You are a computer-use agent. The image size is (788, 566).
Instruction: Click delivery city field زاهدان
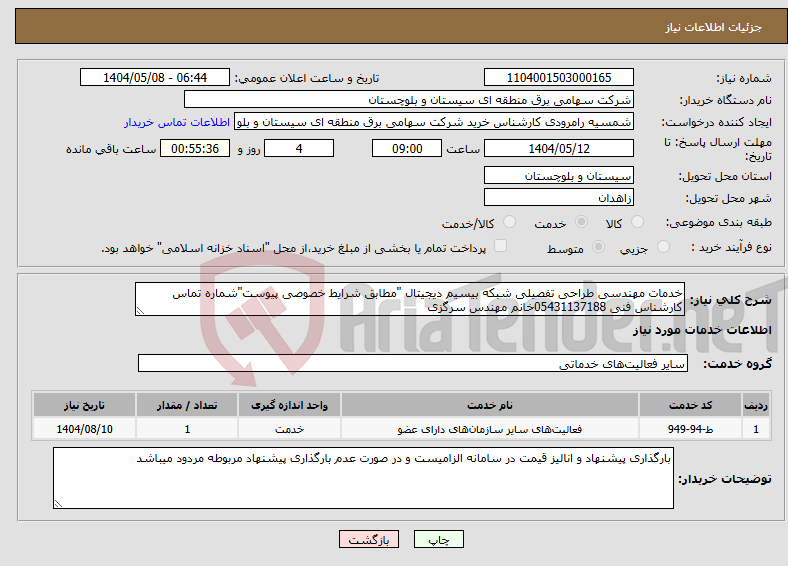pyautogui.click(x=559, y=197)
